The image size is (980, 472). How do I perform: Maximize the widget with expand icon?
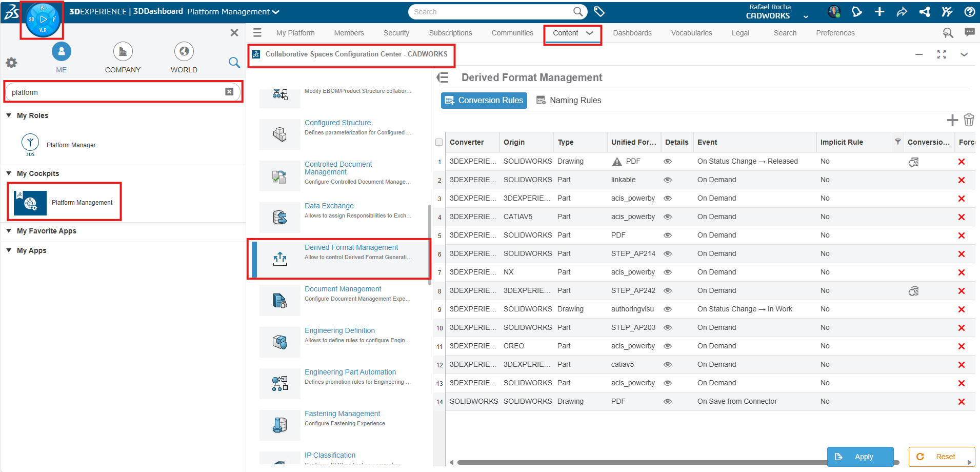pyautogui.click(x=942, y=54)
